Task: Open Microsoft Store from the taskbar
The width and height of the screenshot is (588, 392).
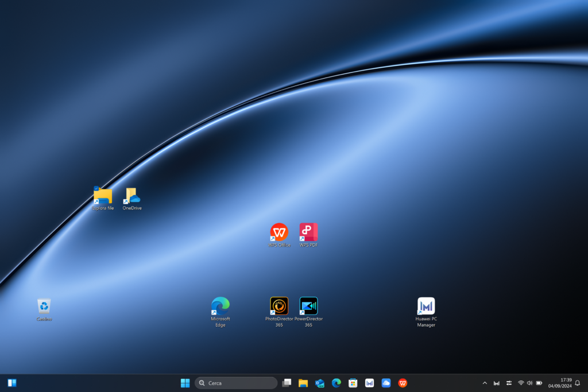Action: click(x=353, y=383)
